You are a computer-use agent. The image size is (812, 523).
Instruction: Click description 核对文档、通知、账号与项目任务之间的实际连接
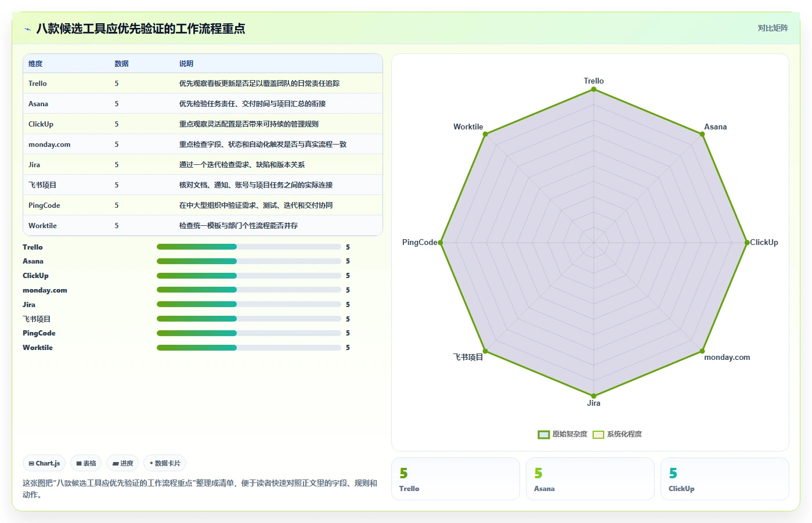click(256, 185)
